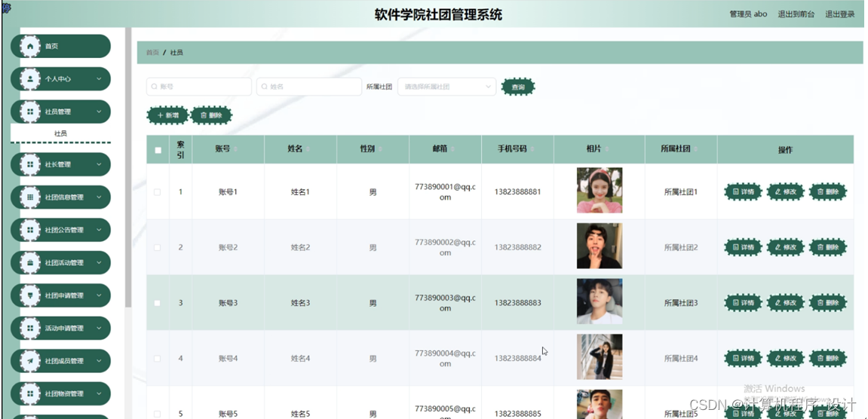The image size is (868, 419).
Task: Tick the select-all checkbox in table header
Action: (x=158, y=150)
